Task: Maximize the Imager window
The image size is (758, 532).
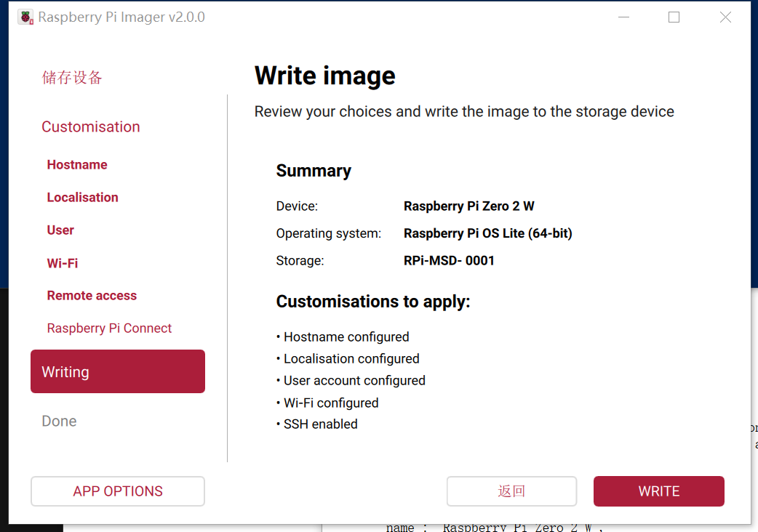Action: 674,17
